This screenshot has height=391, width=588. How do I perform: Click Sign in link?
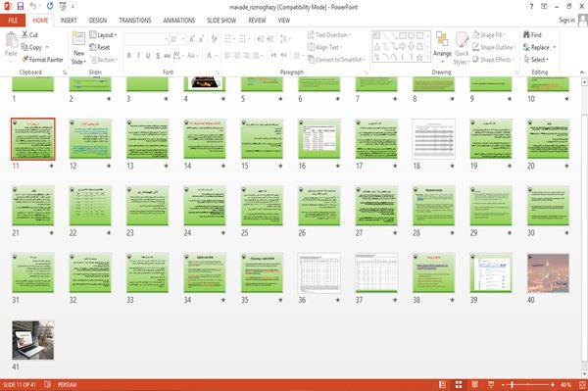pos(566,21)
